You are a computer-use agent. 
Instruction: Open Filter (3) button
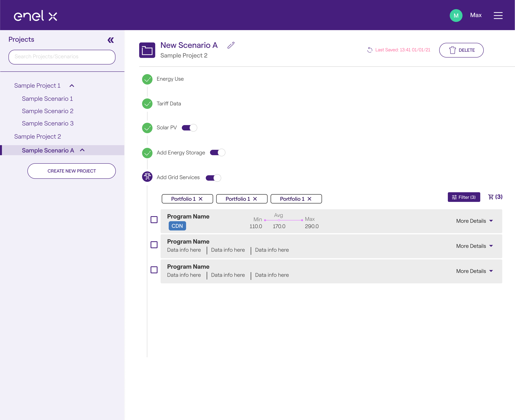coord(464,197)
